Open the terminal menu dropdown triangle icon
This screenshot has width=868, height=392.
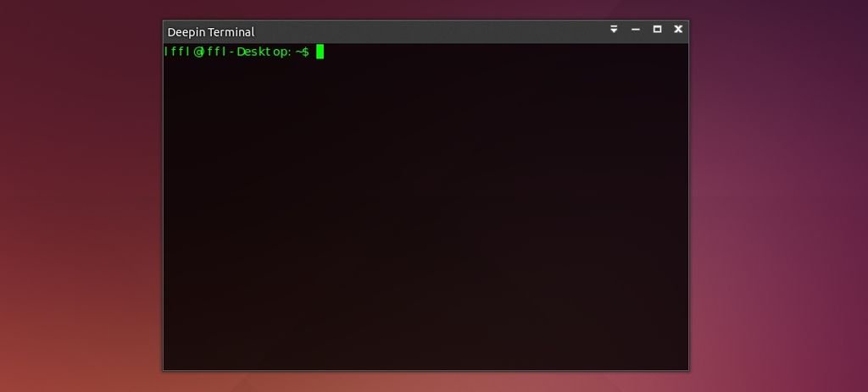[x=614, y=30]
